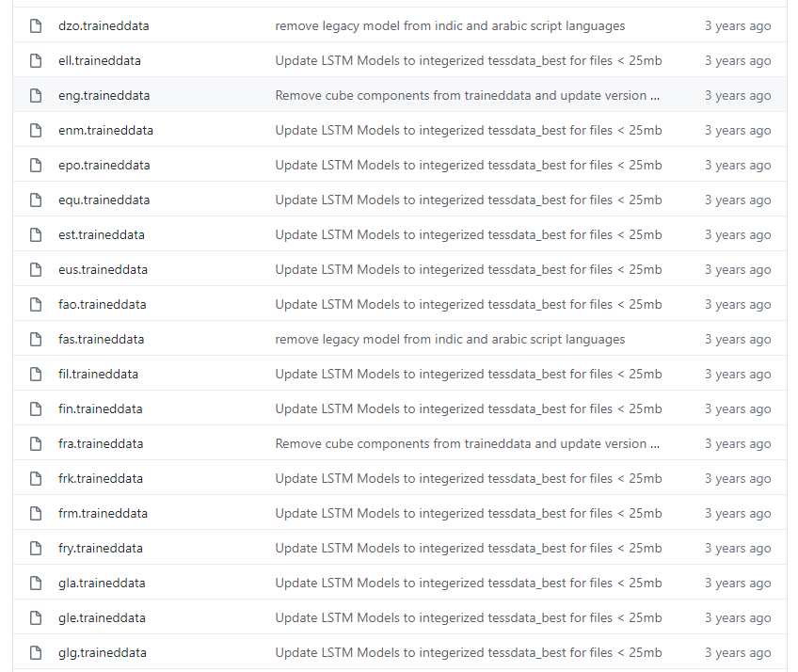
Task: Open the frm.traineddata file
Action: point(103,513)
